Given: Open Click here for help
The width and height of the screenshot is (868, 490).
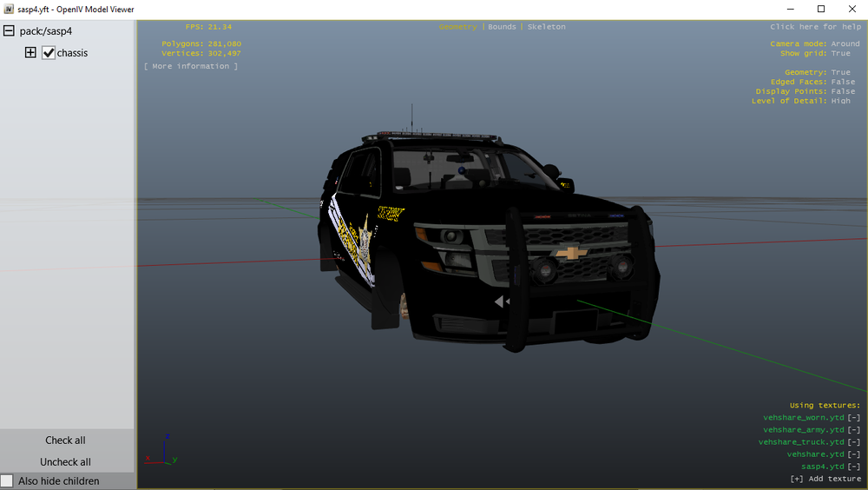Looking at the screenshot, I should [815, 27].
